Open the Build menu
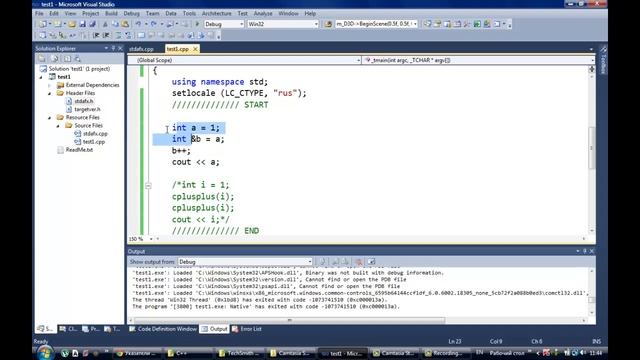The height and width of the screenshot is (360, 640). pos(111,13)
